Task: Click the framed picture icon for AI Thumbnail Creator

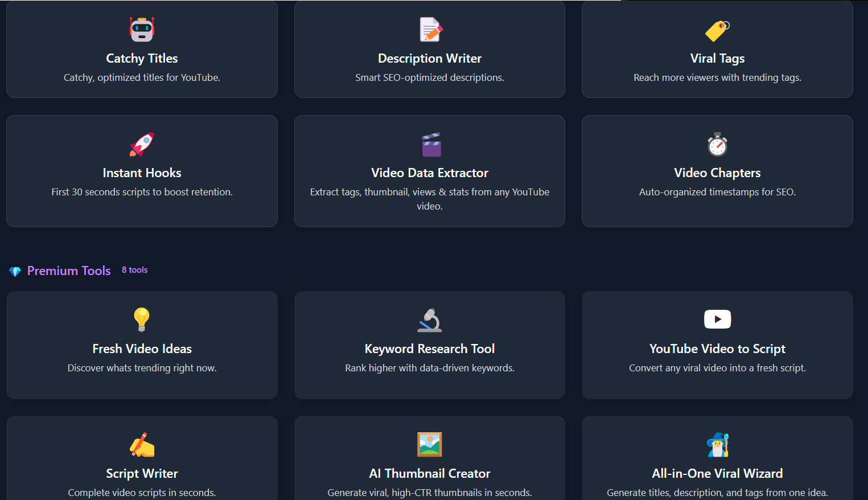Action: click(x=430, y=445)
